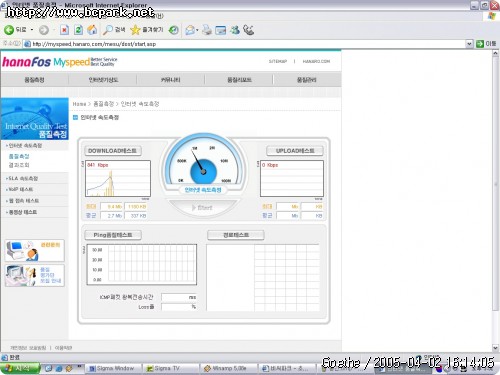Click Home in the breadcrumb trail
The image size is (500, 375).
(x=79, y=104)
